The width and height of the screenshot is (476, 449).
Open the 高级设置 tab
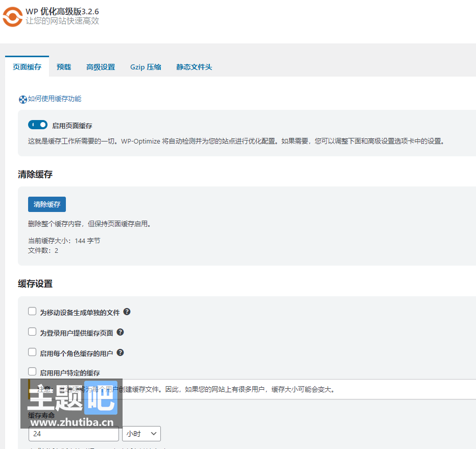pos(101,67)
